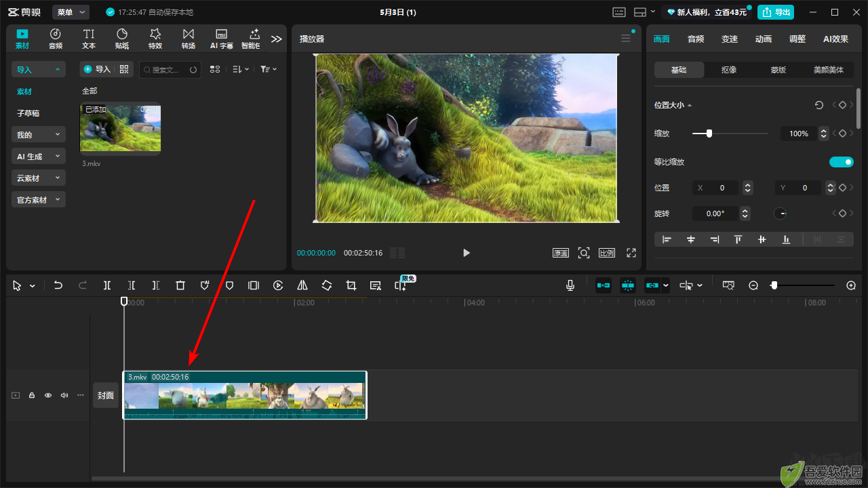Click the undo arrow in timeline toolbar
Screen dimensions: 868x488
click(x=58, y=285)
